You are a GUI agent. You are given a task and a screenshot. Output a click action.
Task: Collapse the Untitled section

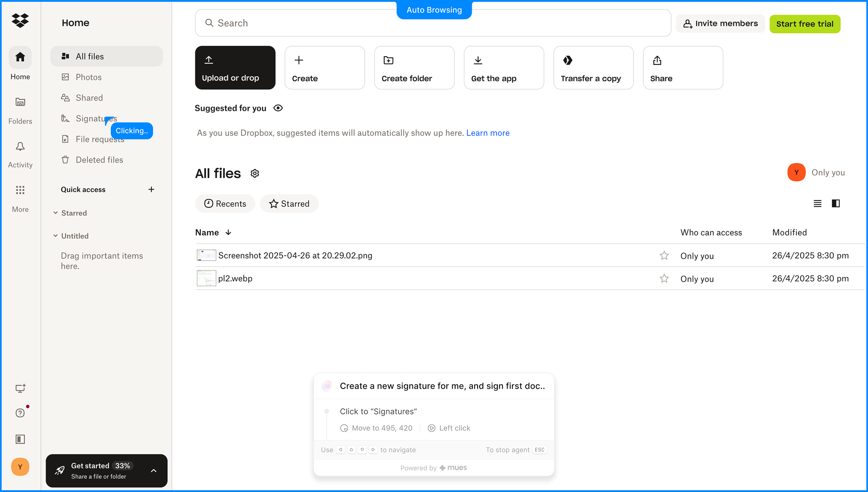(55, 236)
